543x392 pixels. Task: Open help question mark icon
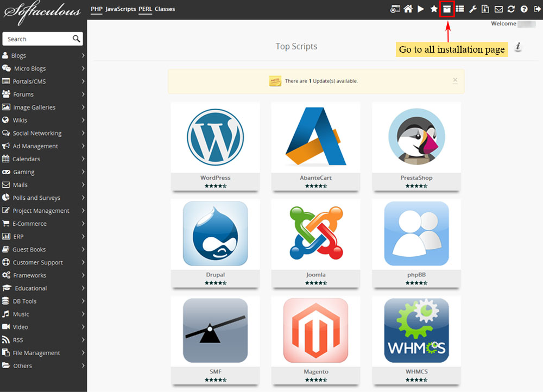click(524, 9)
